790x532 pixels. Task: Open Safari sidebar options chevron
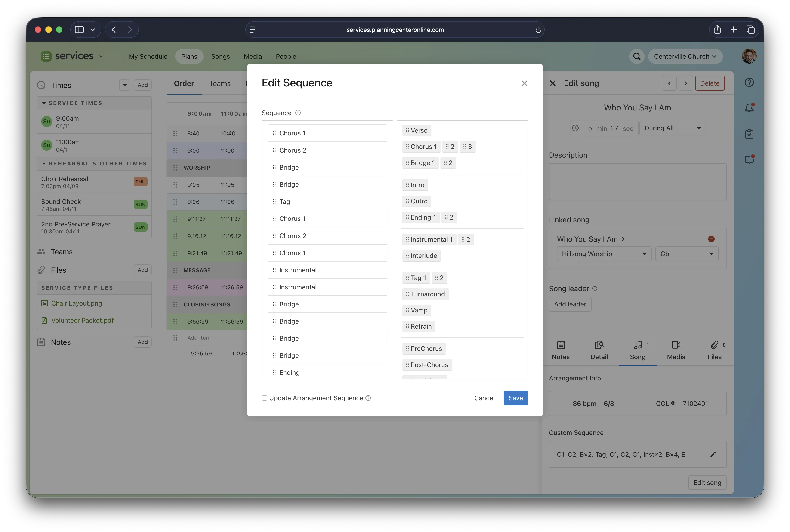coord(92,30)
